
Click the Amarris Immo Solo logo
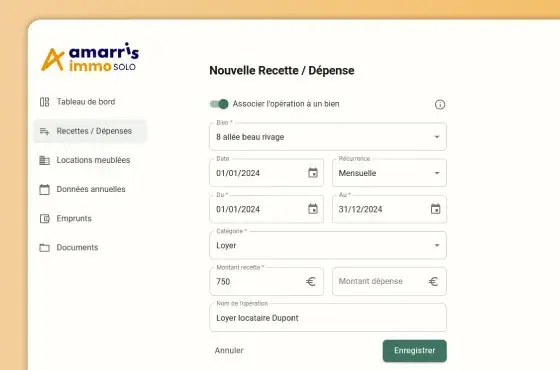click(x=90, y=57)
